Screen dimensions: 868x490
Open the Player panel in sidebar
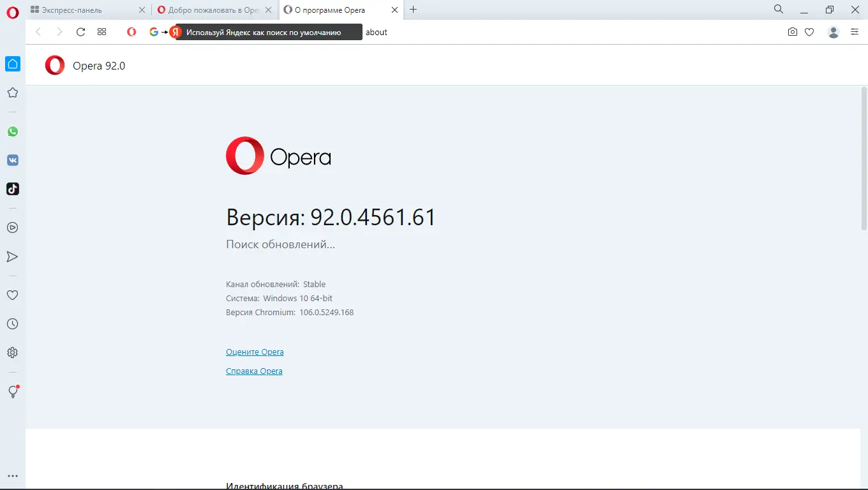12,227
